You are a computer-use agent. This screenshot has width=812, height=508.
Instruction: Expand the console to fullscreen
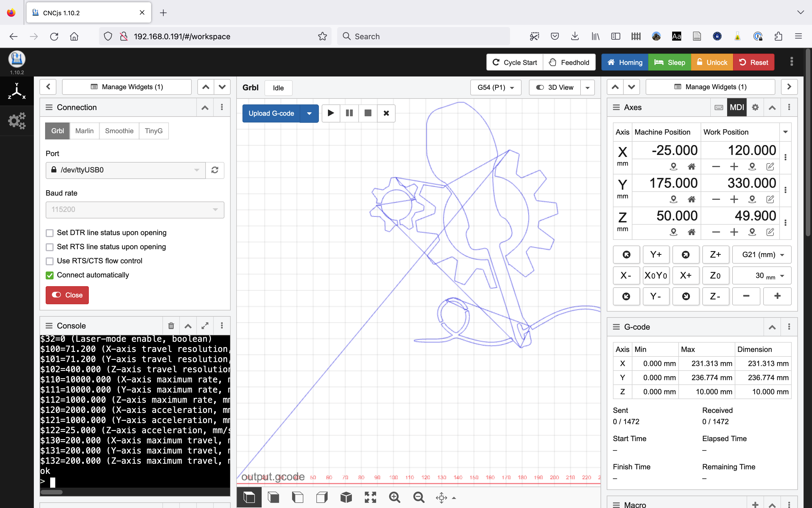pos(205,326)
